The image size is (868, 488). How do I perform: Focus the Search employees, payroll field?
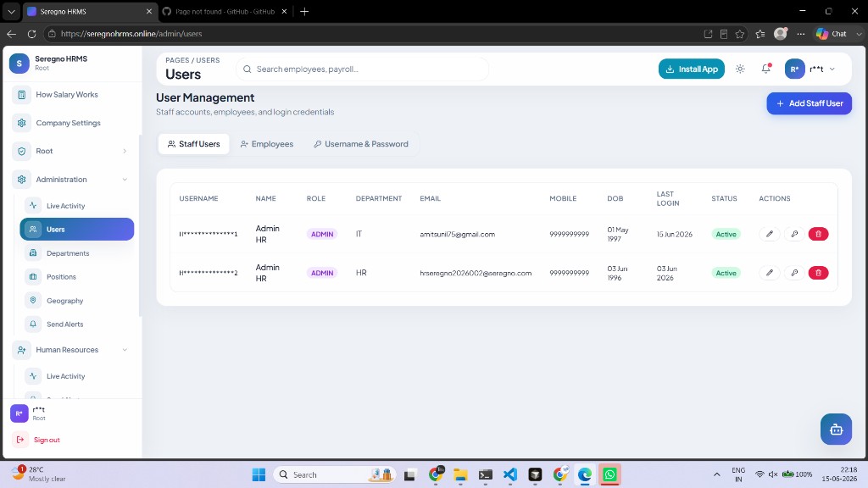tap(363, 69)
